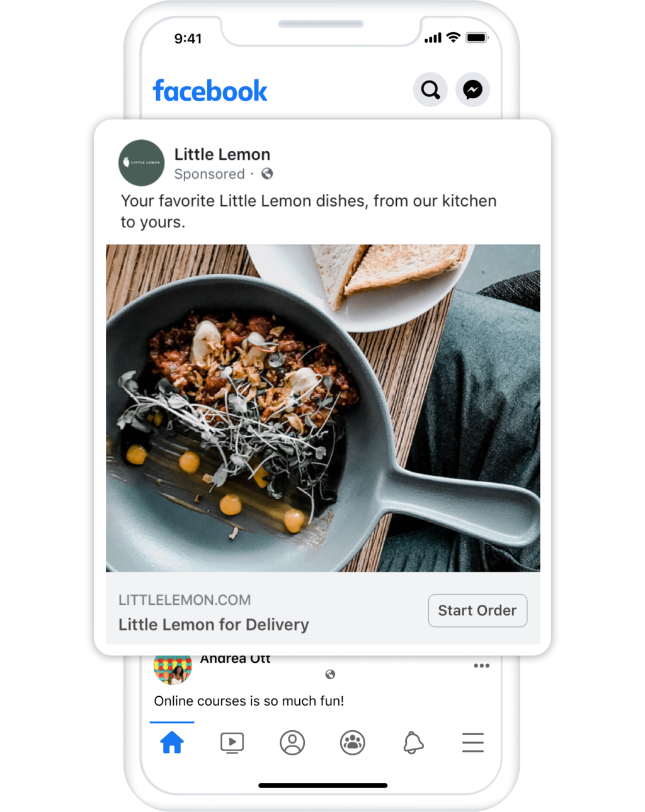Click the facebook logo

(210, 91)
